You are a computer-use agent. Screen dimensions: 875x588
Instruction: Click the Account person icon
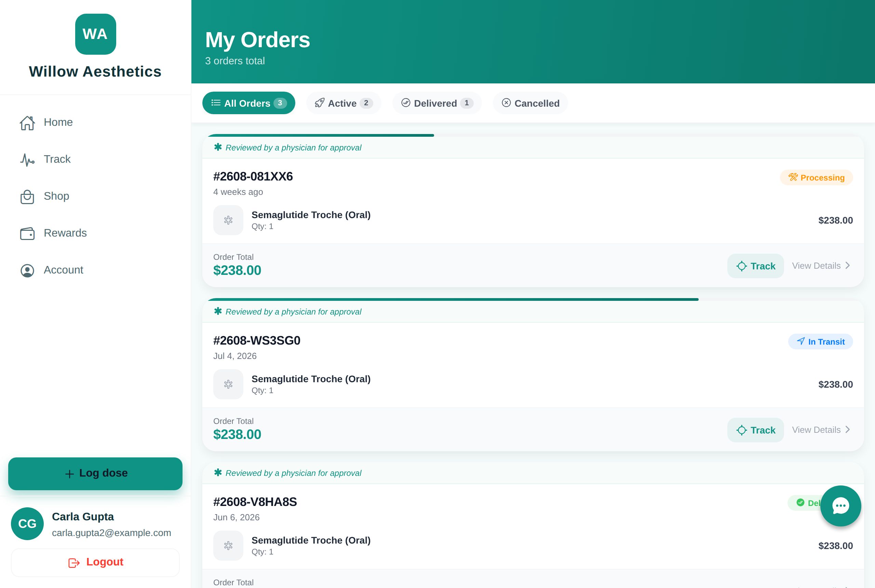coord(27,270)
